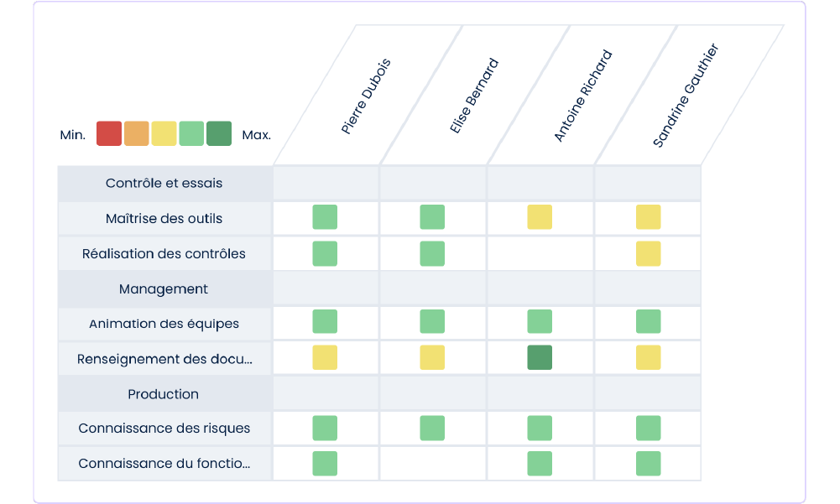
Task: Click Pierre Dubois's Maîtrise des outils square
Action: [x=325, y=217]
